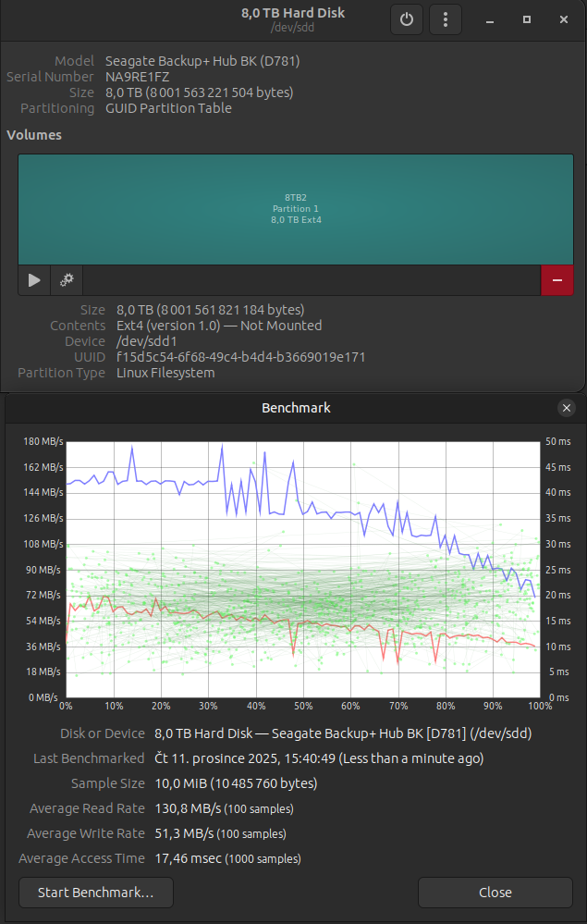The height and width of the screenshot is (924, 587).
Task: Click the /dev/sdd1 device path
Action: [145, 341]
